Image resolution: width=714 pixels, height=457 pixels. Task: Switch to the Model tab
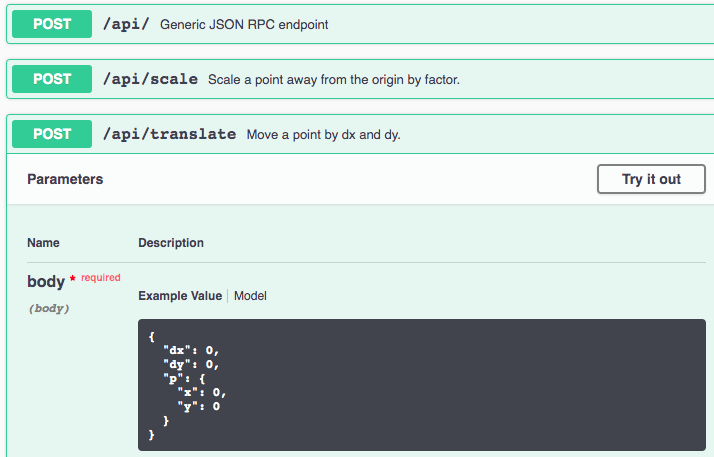click(250, 296)
